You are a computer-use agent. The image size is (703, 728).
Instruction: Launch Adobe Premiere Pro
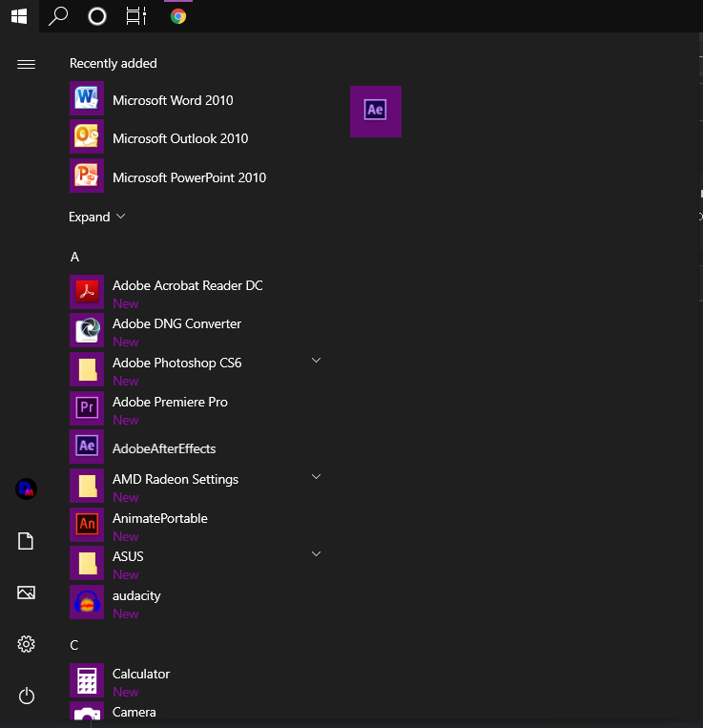170,403
